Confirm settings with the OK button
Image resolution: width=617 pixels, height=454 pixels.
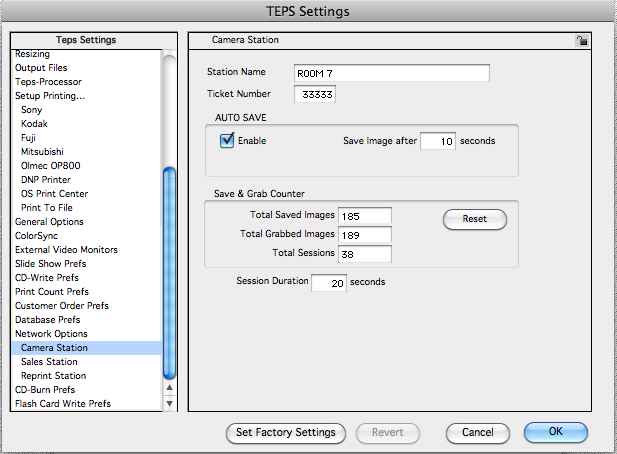click(x=556, y=432)
